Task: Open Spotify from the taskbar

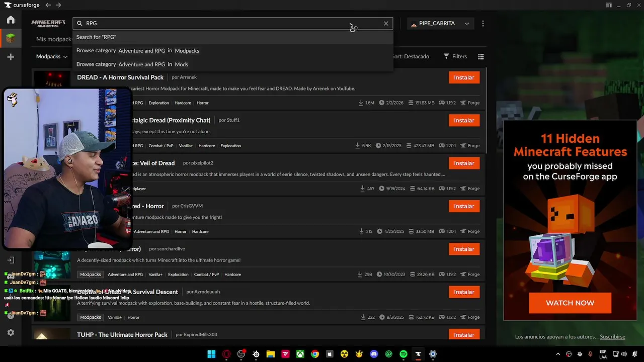Action: click(404, 354)
